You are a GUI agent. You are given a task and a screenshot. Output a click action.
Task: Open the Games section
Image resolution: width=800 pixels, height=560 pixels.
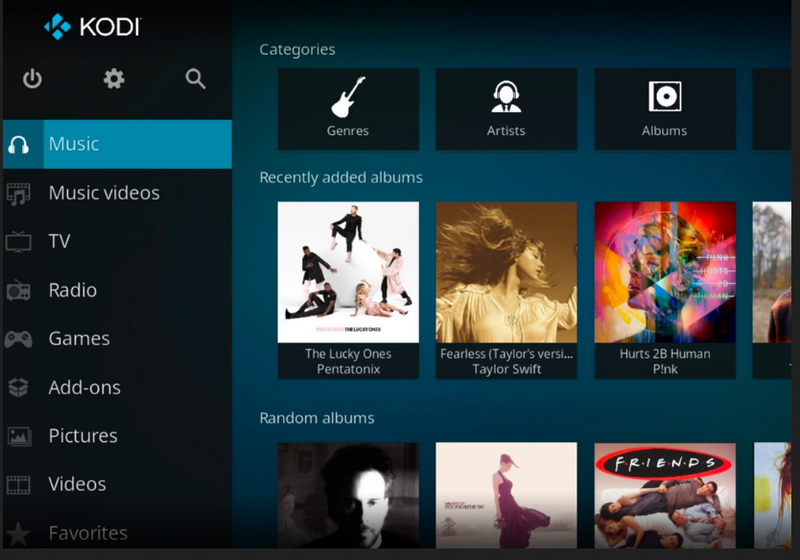[117, 339]
